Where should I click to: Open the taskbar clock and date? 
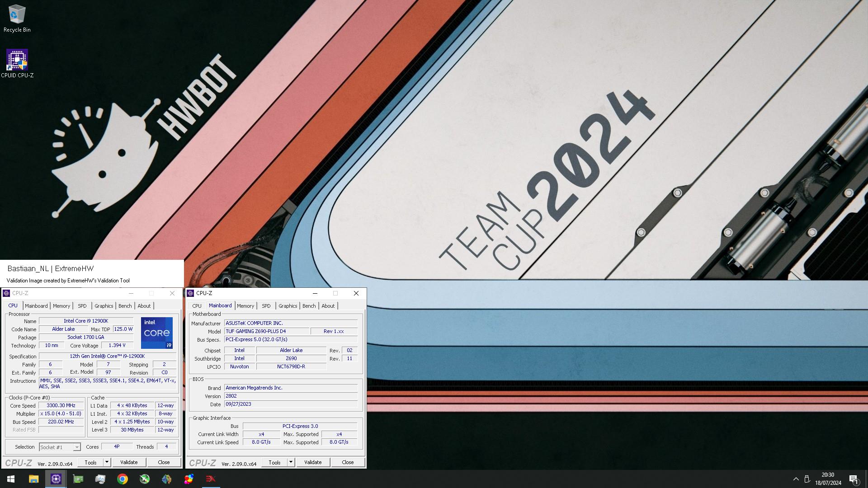pyautogui.click(x=828, y=479)
